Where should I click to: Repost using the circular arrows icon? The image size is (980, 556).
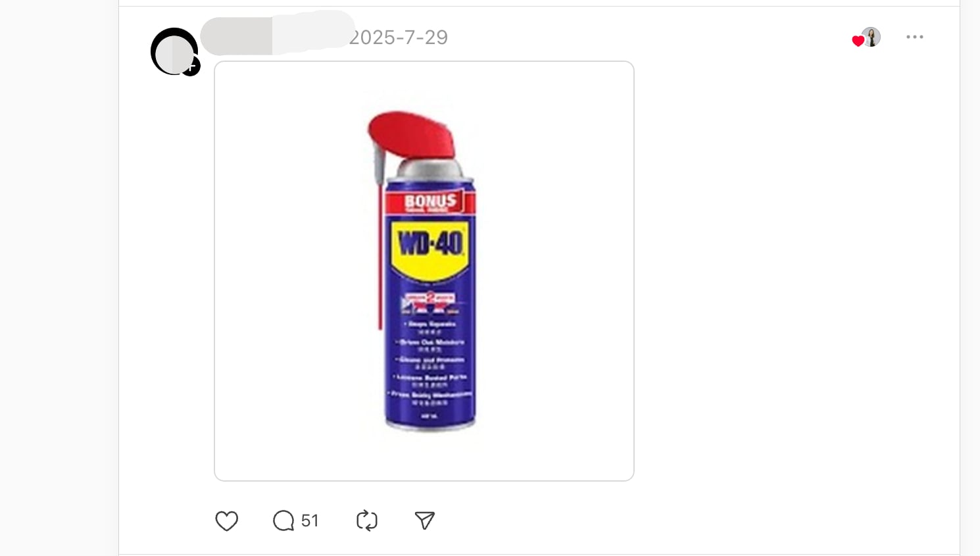click(x=367, y=521)
